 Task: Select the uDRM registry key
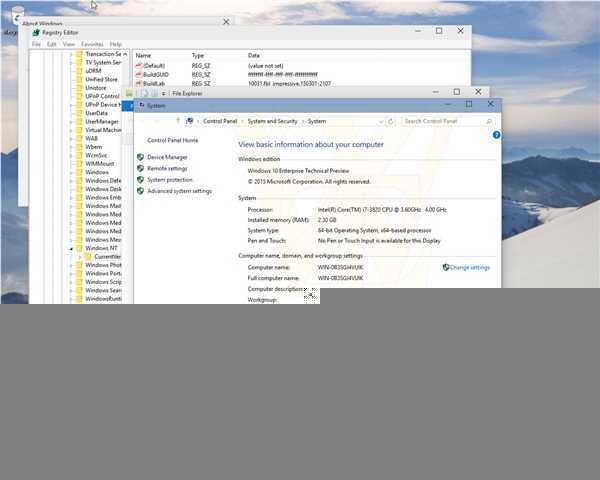pyautogui.click(x=93, y=71)
